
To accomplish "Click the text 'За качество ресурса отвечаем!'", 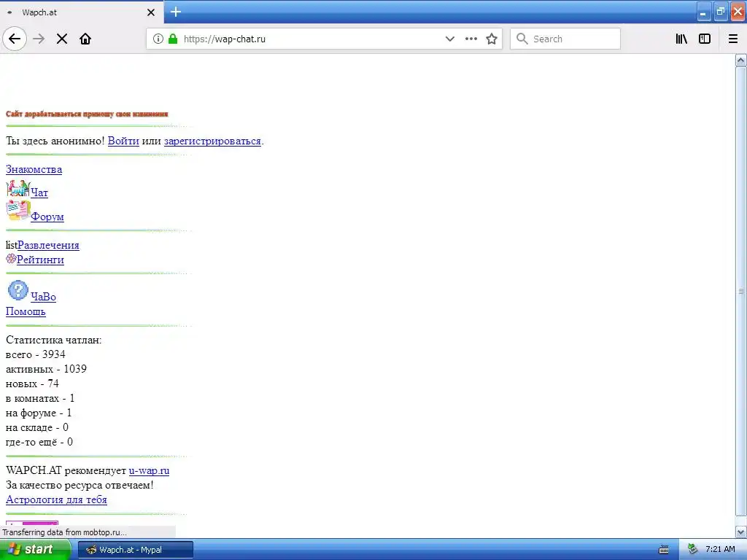I will 80,485.
